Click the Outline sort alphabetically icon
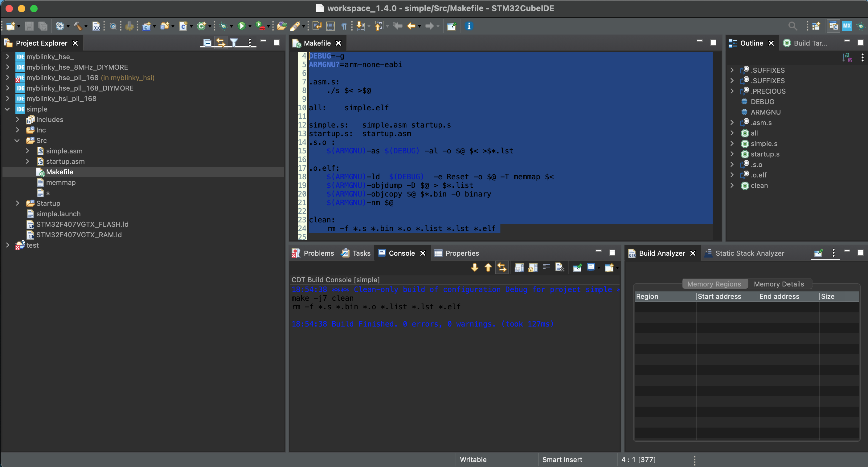 (847, 58)
